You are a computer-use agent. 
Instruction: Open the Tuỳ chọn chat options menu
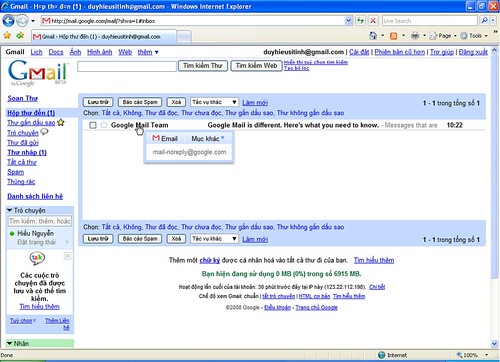pyautogui.click(x=23, y=321)
